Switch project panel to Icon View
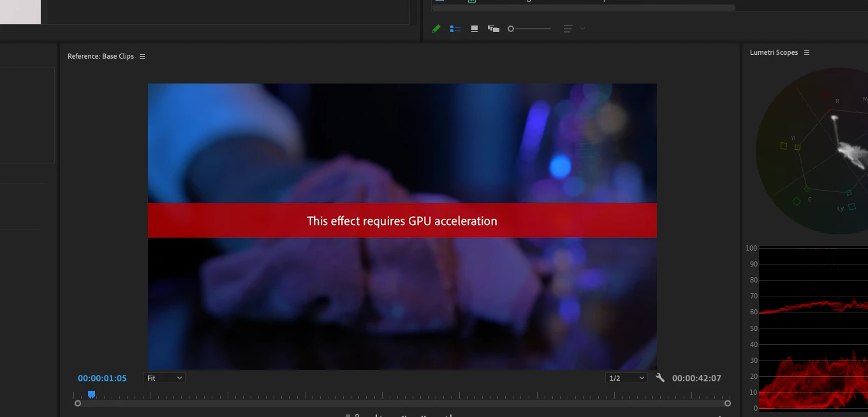 coord(474,29)
